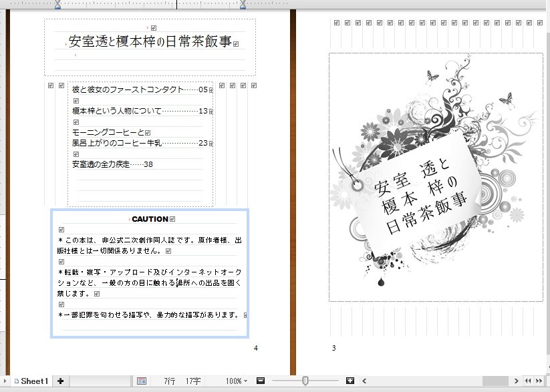Open the 100% zoom dropdown
This screenshot has width=550, height=392.
237,381
